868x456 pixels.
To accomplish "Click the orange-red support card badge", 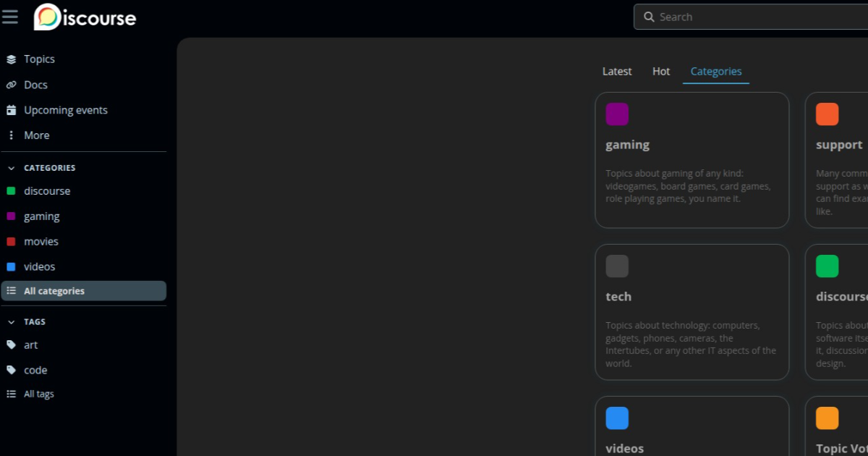I will (x=827, y=114).
